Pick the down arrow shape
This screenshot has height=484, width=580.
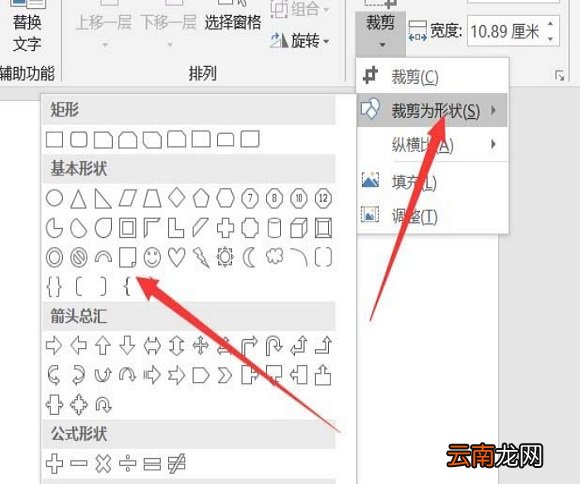[x=128, y=346]
